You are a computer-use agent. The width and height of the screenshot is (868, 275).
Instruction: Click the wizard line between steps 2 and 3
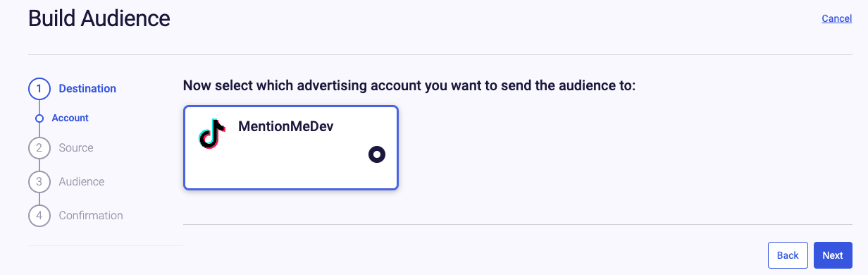[x=39, y=165]
